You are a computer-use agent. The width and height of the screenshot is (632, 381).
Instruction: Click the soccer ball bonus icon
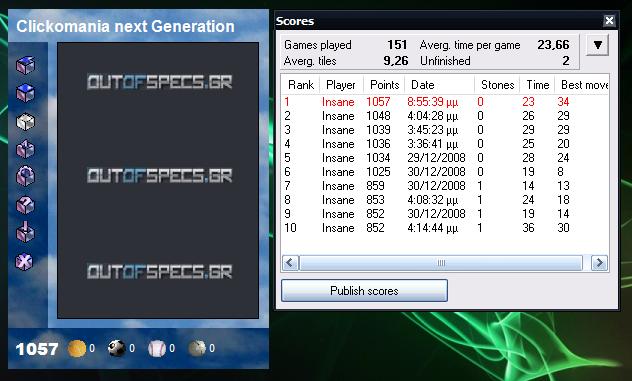click(117, 348)
